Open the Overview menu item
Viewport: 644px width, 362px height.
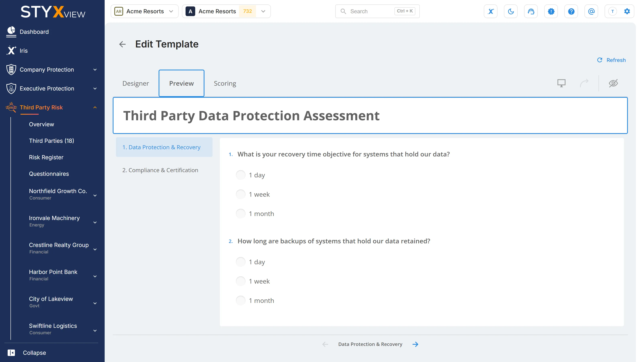click(x=41, y=124)
